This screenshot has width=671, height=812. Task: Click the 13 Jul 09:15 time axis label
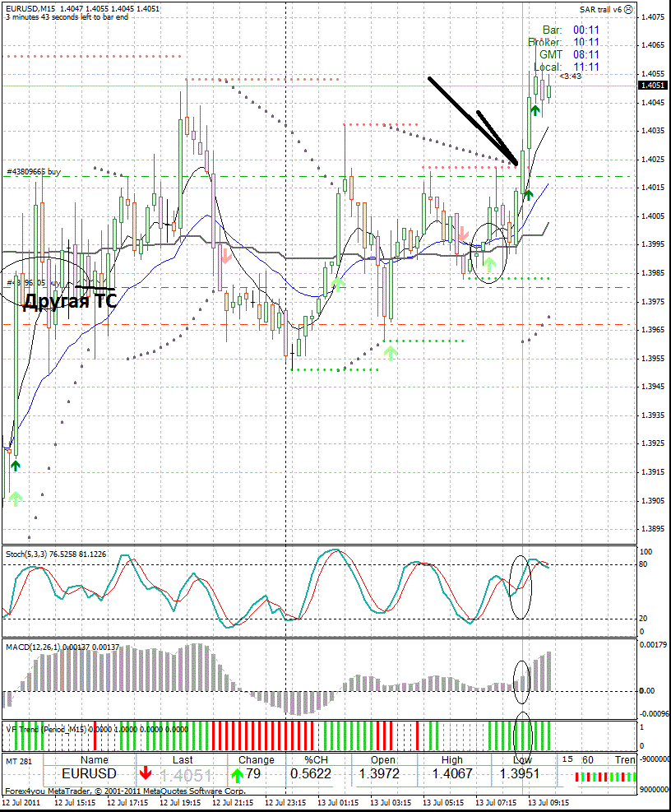click(548, 803)
